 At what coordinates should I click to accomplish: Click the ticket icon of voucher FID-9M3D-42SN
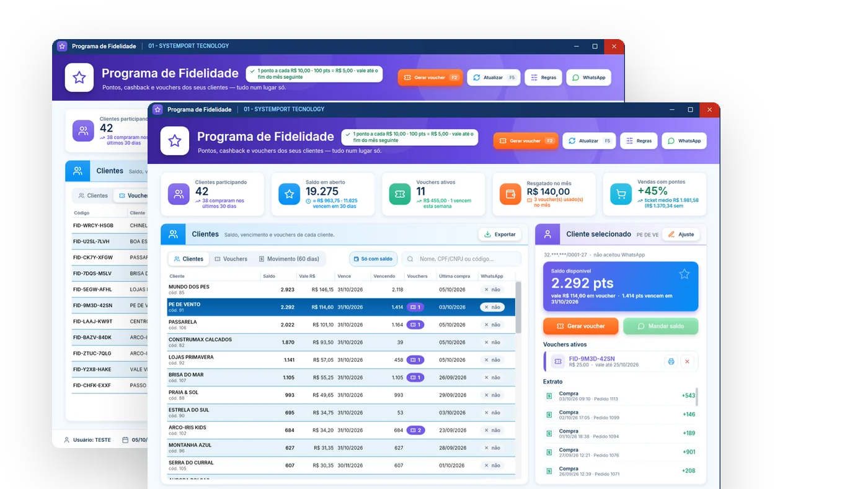557,361
